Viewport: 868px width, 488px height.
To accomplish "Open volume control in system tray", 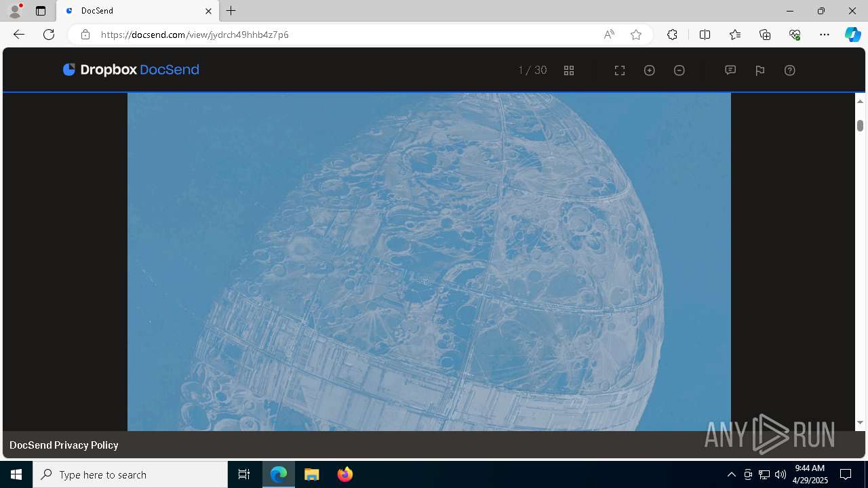I will pos(781,474).
